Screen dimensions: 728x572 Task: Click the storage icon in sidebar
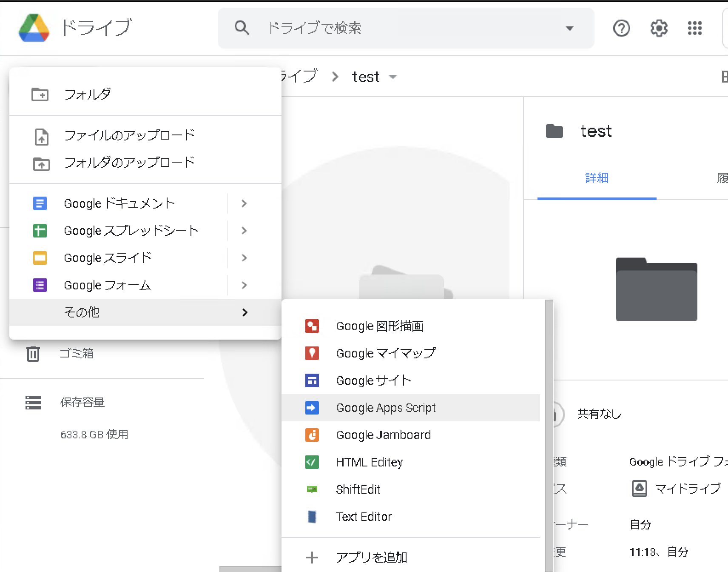pos(33,402)
